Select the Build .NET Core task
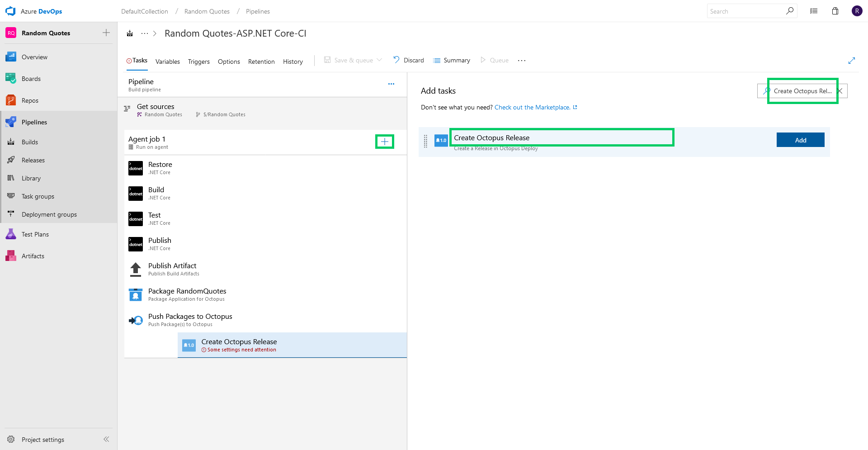Image resolution: width=868 pixels, height=450 pixels. pos(265,193)
